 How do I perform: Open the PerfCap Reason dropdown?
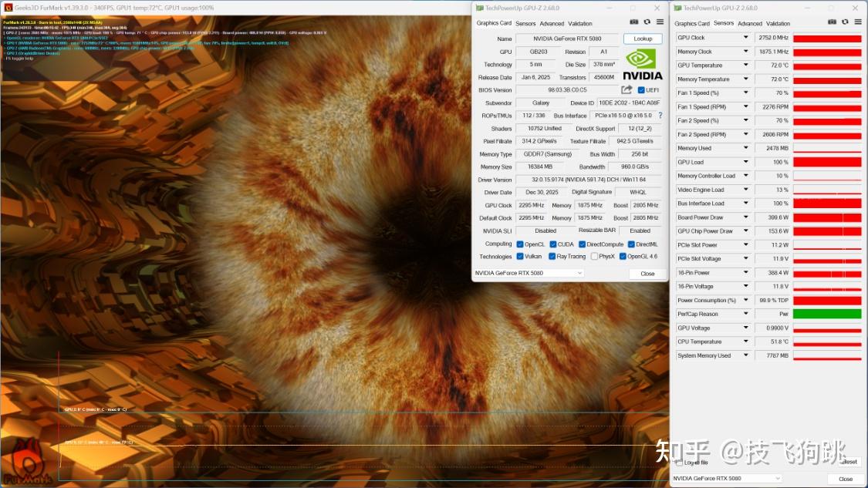coord(745,314)
